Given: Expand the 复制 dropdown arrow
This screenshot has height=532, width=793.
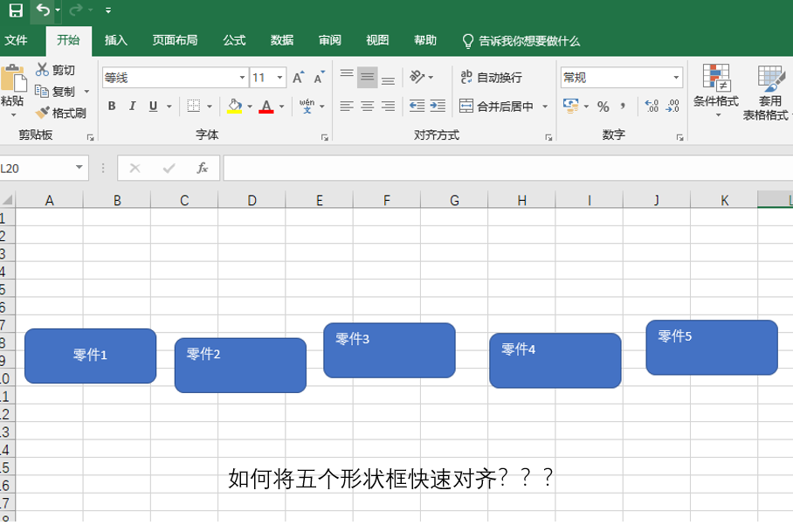Looking at the screenshot, I should pos(86,92).
